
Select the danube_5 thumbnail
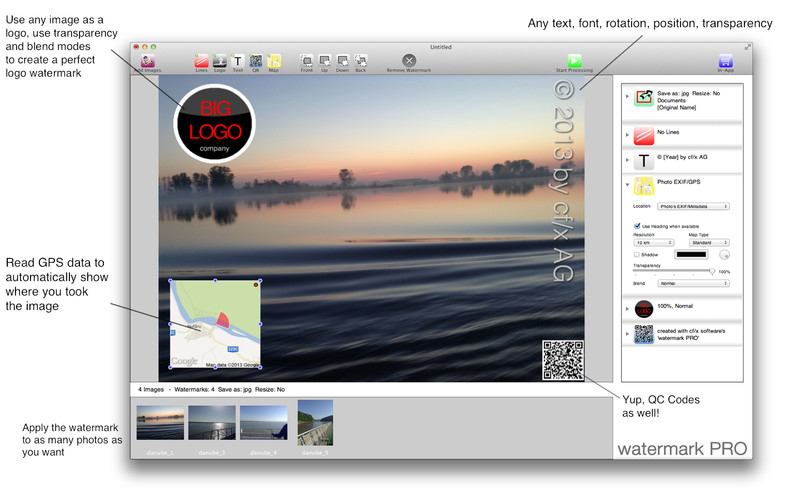(315, 421)
